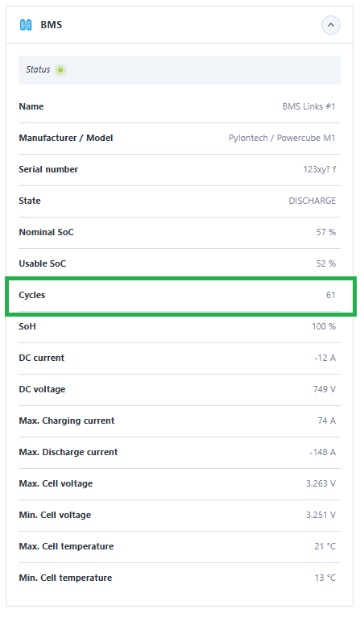Select the Status label row

(180, 70)
